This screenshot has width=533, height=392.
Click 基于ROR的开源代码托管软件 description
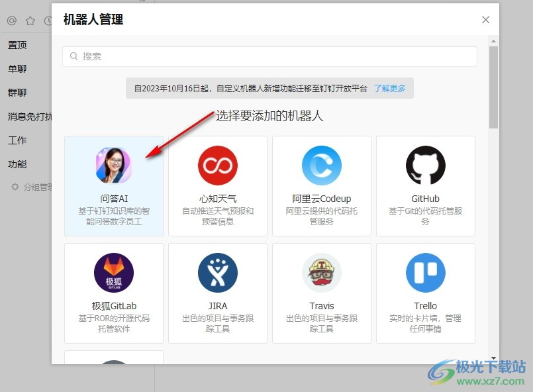click(114, 324)
